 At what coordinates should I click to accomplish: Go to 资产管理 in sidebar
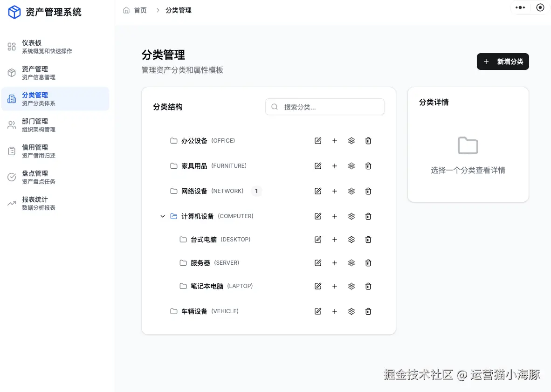55,73
